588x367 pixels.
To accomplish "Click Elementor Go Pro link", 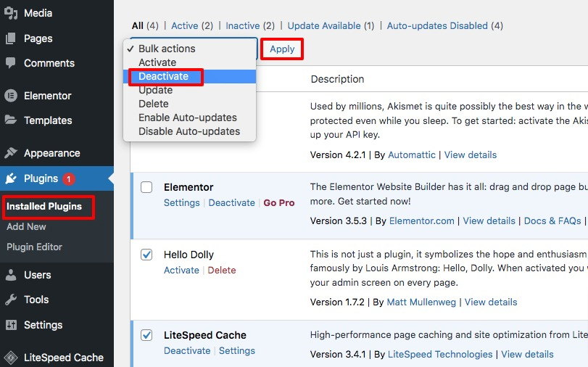I will [x=278, y=202].
